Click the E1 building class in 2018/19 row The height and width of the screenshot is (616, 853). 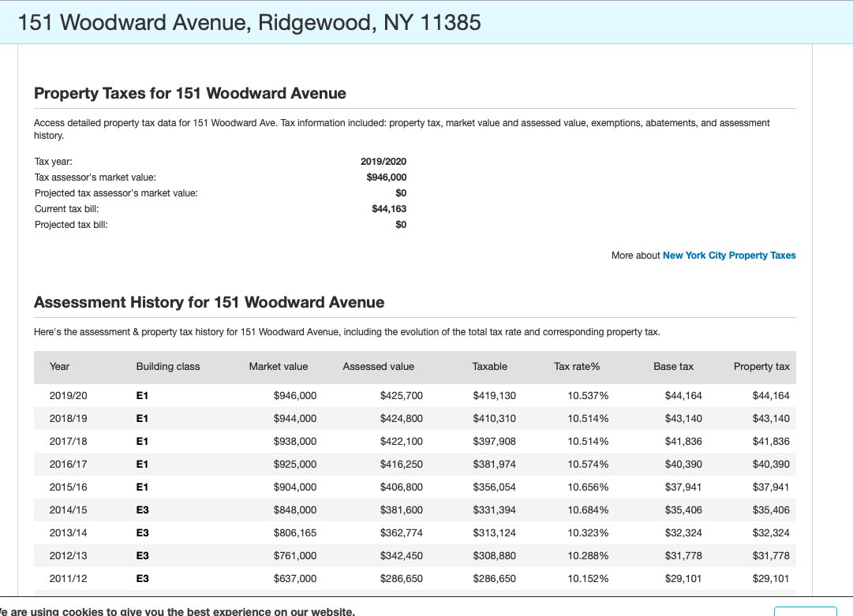143,419
